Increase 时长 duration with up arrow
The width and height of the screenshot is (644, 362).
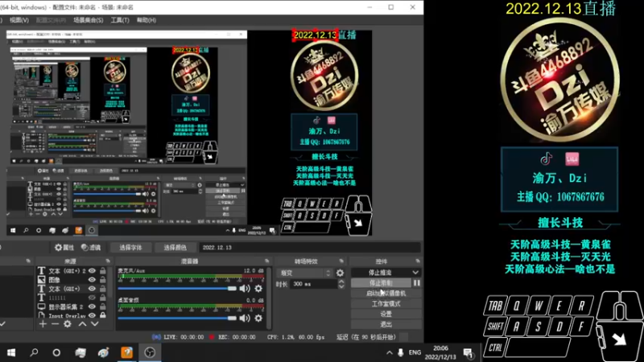coord(341,282)
